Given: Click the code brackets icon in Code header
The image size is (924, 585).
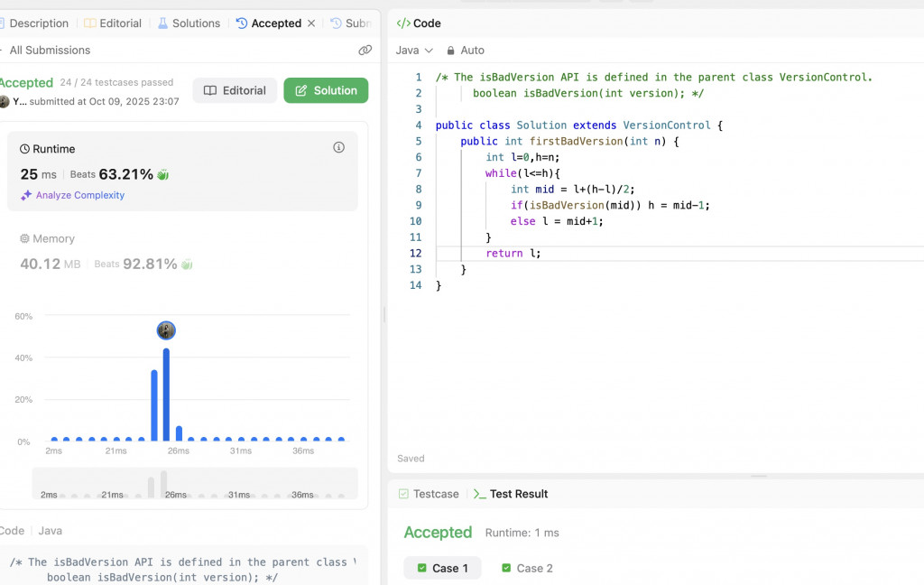Looking at the screenshot, I should [x=403, y=23].
